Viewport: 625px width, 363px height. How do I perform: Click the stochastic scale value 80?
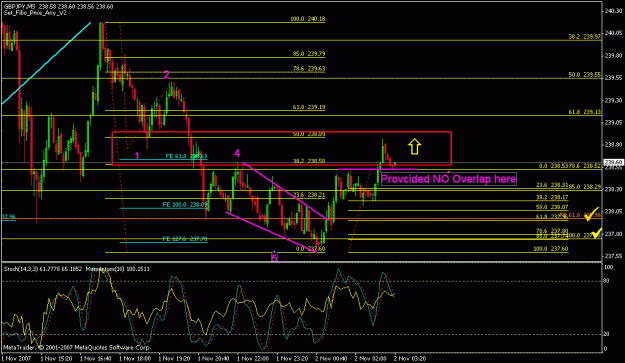click(607, 281)
